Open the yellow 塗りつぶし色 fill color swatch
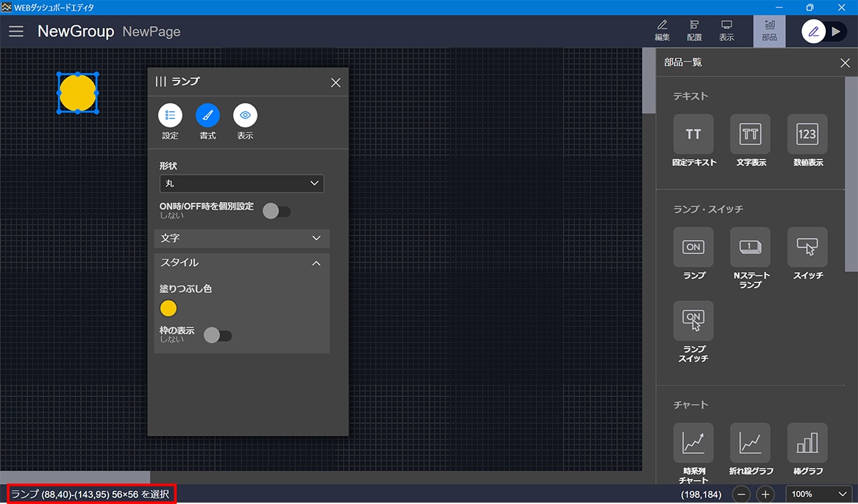The height and width of the screenshot is (504, 858). (x=169, y=308)
